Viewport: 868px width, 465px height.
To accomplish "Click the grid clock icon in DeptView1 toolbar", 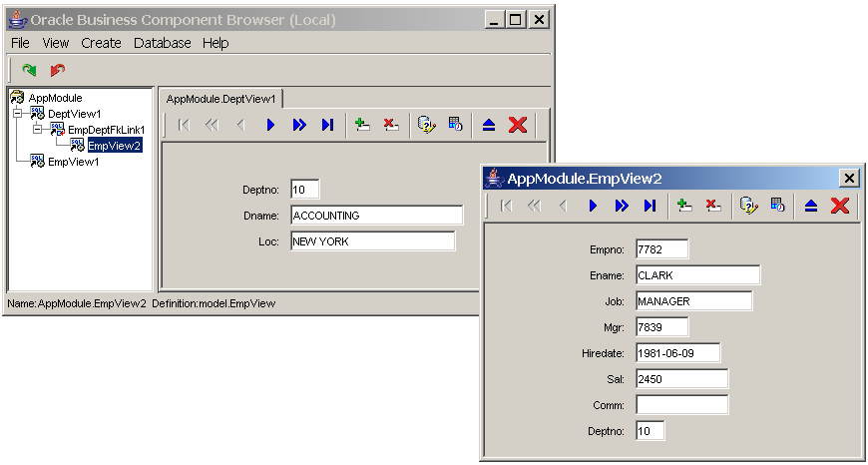I will [x=455, y=125].
